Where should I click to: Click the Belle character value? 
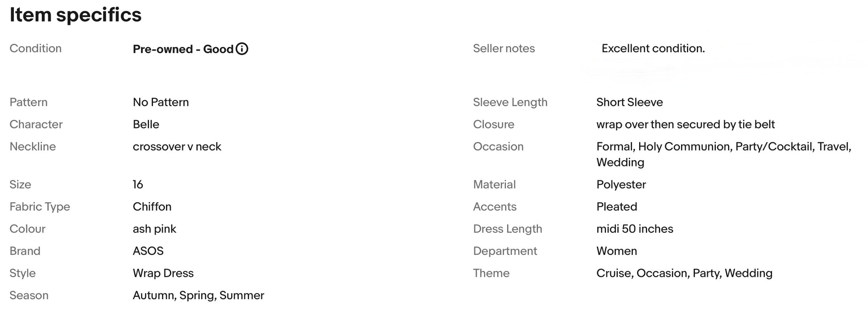(146, 124)
